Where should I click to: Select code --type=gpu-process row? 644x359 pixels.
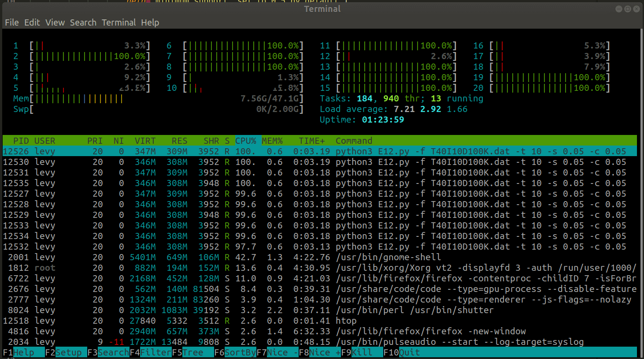tap(320, 289)
